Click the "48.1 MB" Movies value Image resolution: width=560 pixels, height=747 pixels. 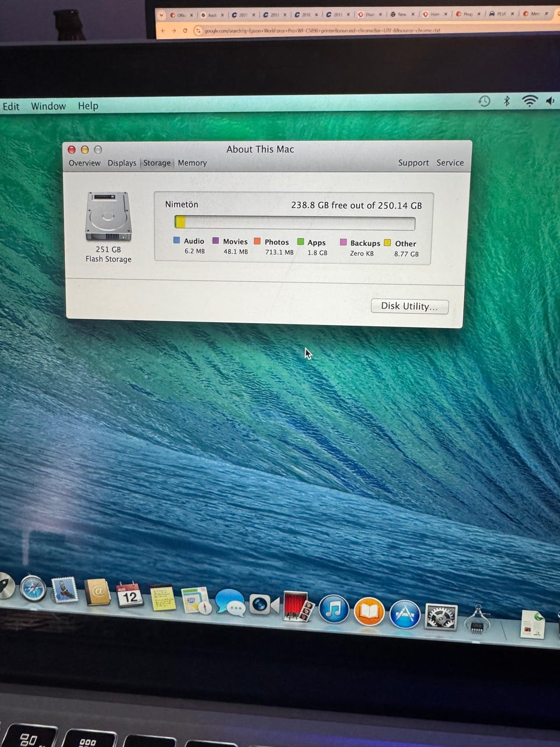tap(236, 252)
